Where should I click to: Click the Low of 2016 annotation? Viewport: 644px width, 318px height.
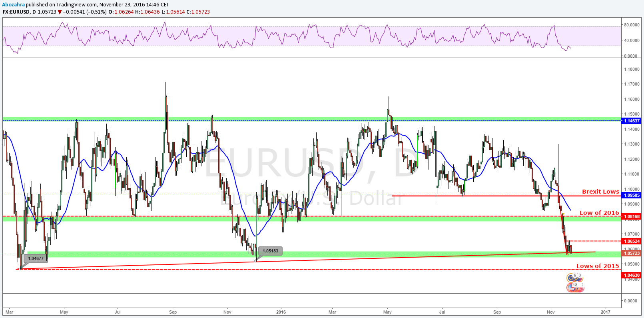(599, 213)
